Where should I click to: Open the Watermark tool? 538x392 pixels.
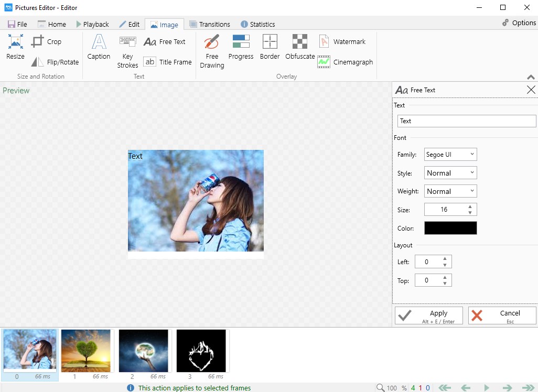click(x=342, y=41)
